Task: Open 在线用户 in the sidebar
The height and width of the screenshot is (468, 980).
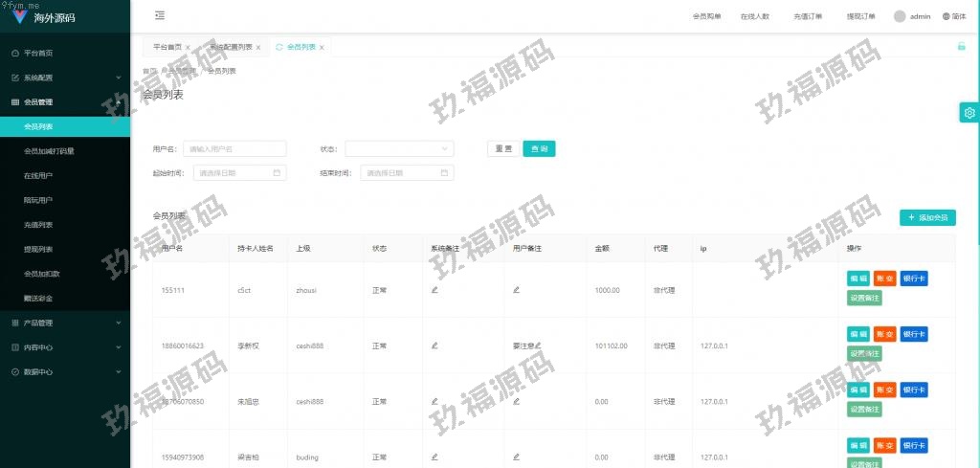Action: click(38, 176)
